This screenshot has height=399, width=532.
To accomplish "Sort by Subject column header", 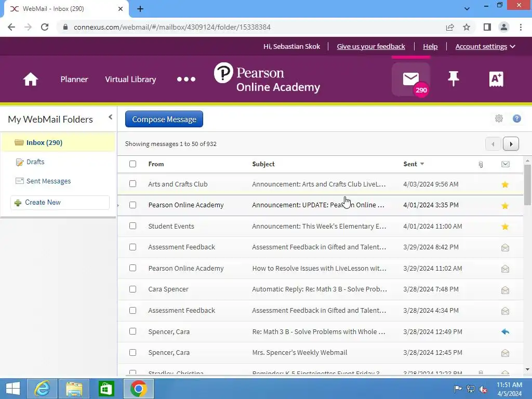I will click(263, 164).
